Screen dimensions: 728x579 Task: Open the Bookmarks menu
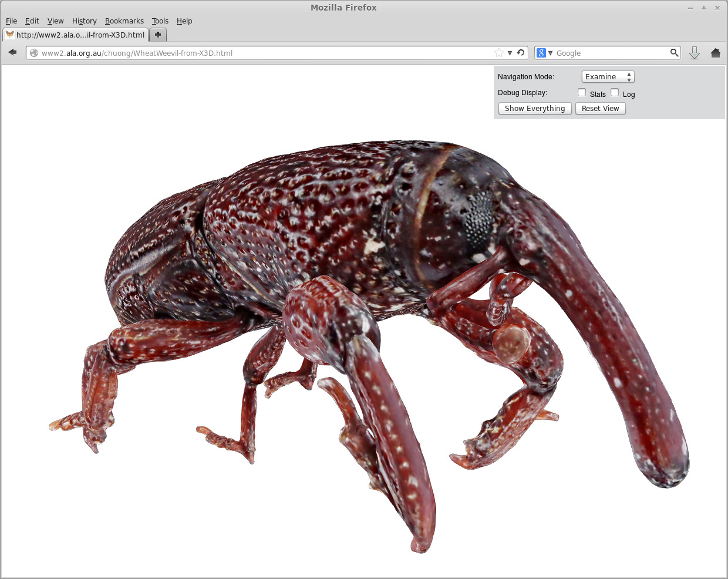point(124,21)
